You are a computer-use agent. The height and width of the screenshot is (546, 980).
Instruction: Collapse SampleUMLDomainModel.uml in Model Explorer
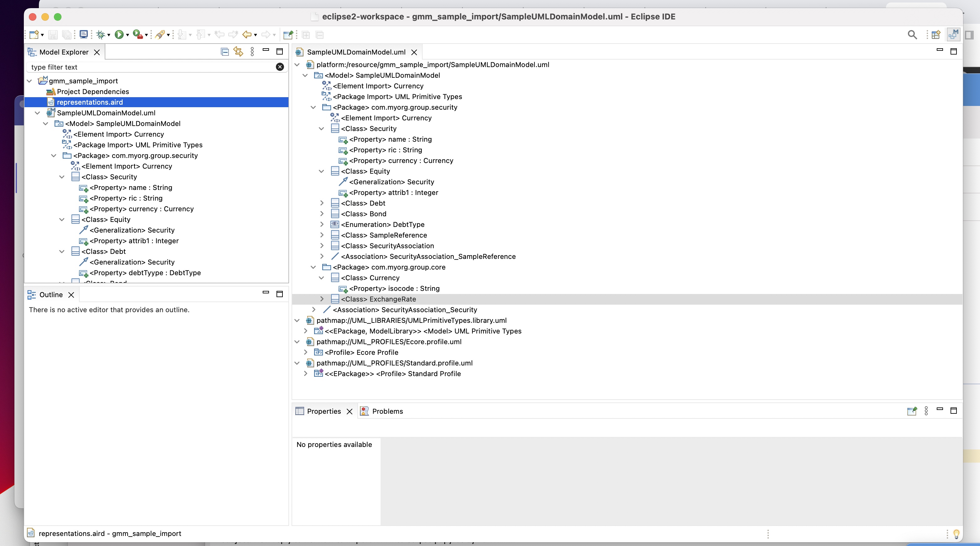point(37,113)
